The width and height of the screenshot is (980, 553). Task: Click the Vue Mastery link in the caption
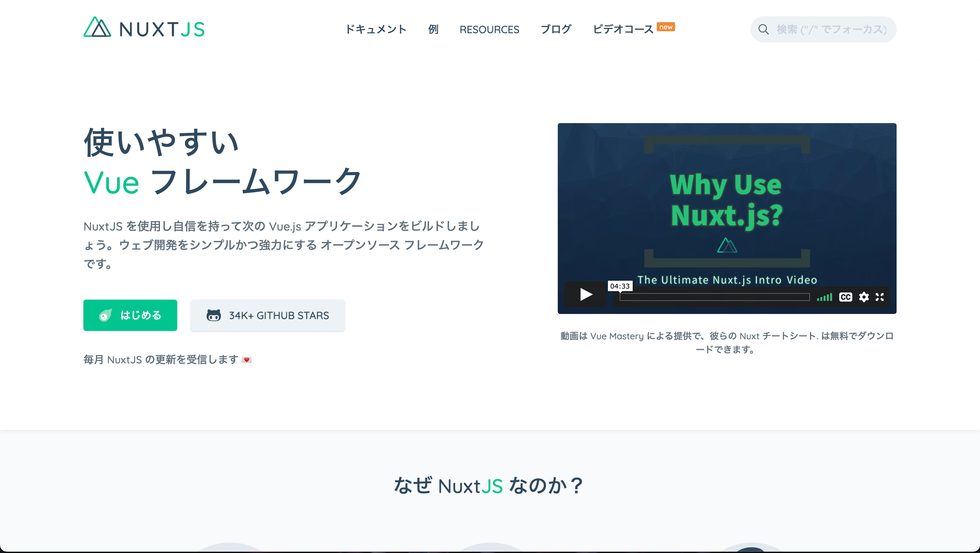coord(617,336)
